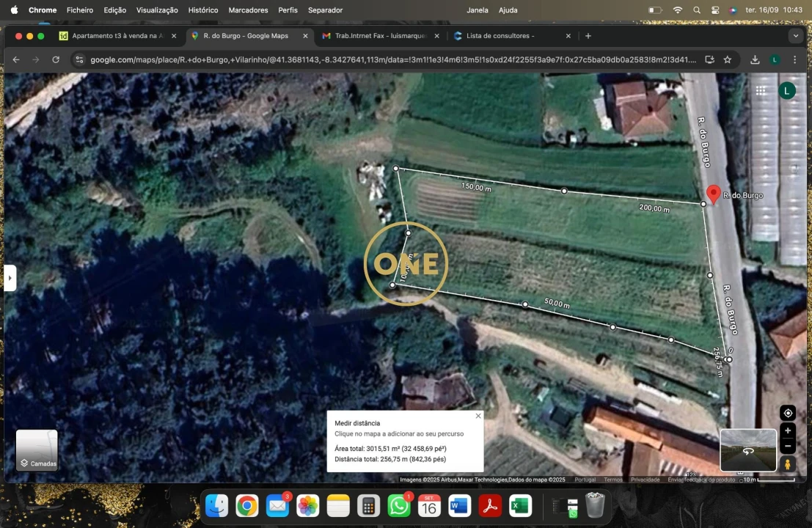Open Chrome's three-dot overflow menu
The height and width of the screenshot is (528, 812).
click(x=794, y=59)
